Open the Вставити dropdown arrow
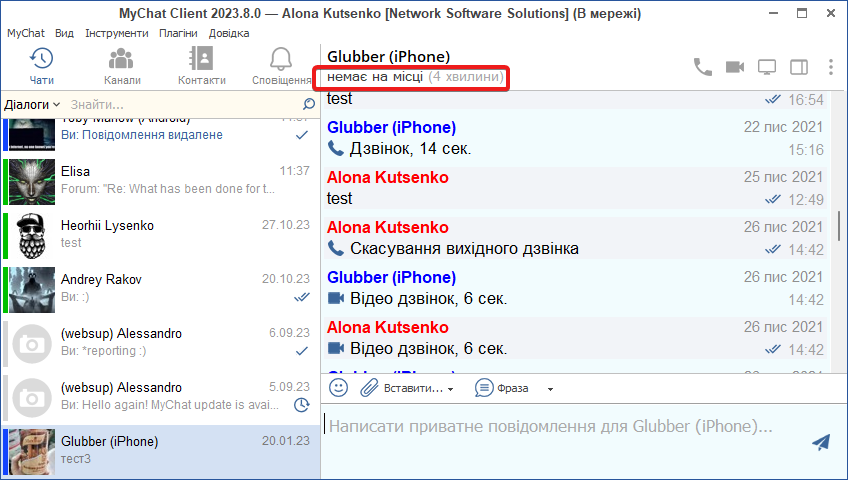 451,388
